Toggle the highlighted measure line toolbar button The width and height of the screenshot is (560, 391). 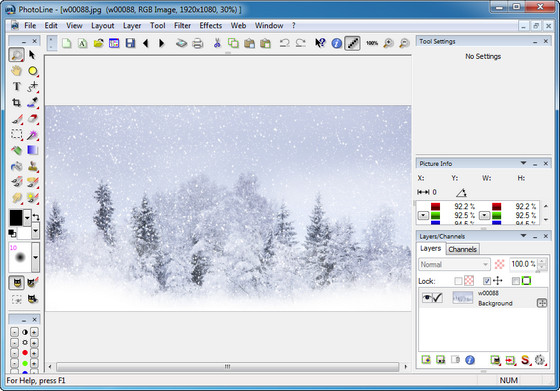(352, 43)
